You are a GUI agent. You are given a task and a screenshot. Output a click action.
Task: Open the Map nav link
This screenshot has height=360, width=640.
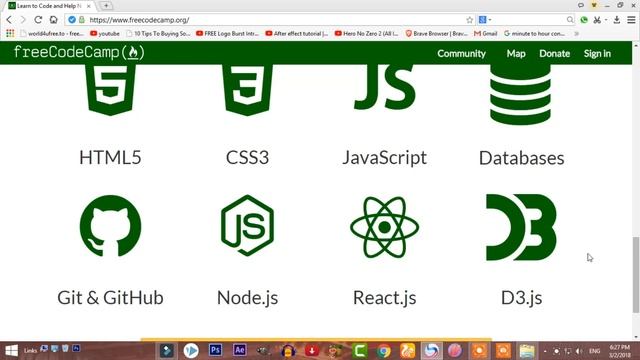click(516, 53)
